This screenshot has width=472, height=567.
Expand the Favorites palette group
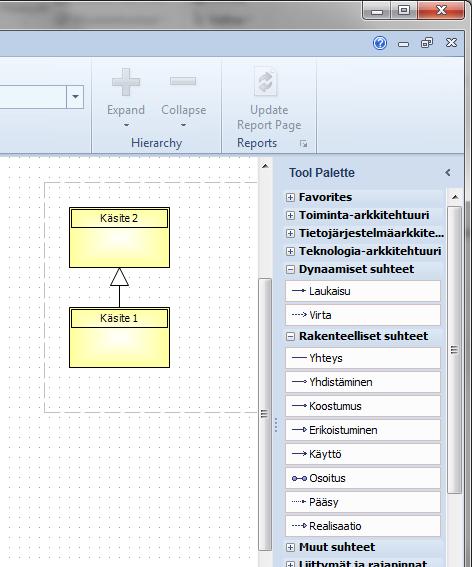pyautogui.click(x=290, y=197)
